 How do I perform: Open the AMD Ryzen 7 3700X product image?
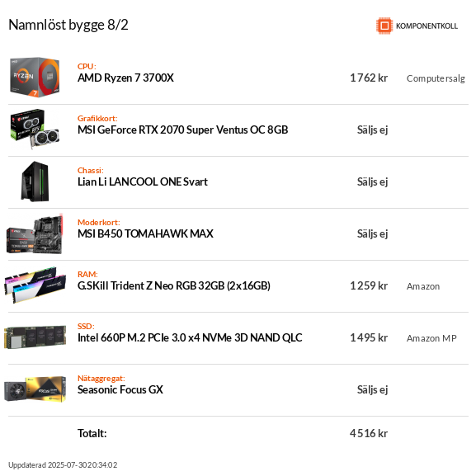(x=35, y=77)
